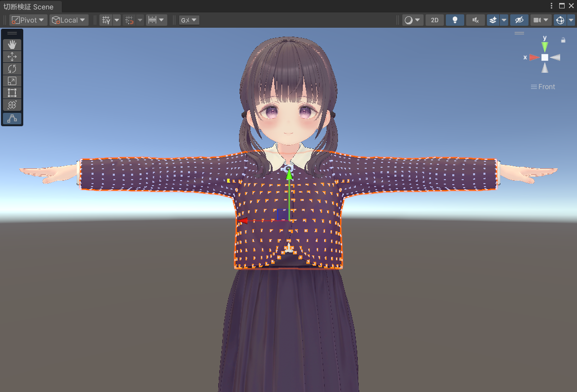Click the orientation gizmo center cube
577x392 pixels.
click(x=545, y=57)
